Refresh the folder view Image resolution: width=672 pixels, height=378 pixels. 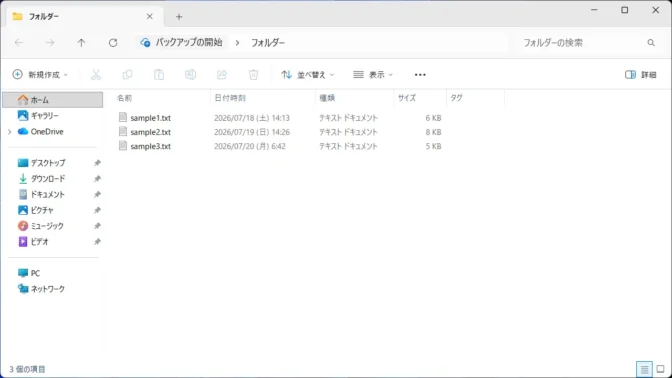113,42
